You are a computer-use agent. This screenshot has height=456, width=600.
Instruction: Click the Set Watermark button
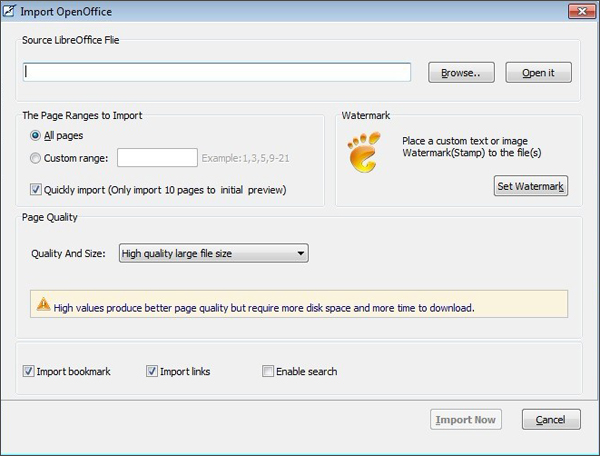pos(531,186)
